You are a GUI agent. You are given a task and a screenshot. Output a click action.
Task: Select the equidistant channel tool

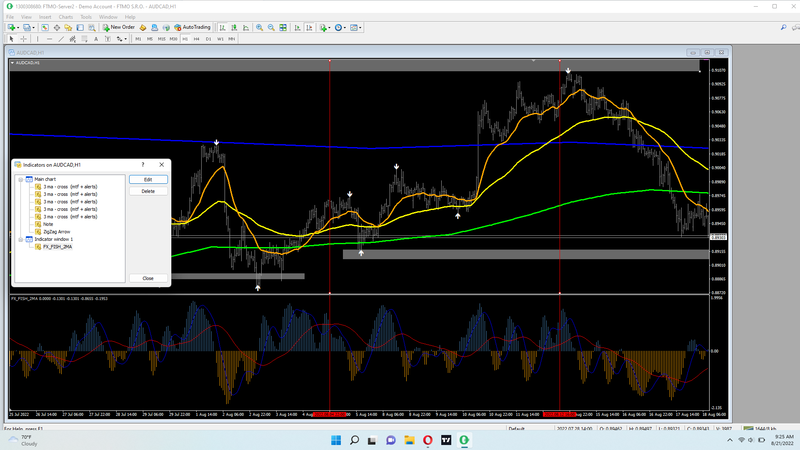tap(72, 39)
